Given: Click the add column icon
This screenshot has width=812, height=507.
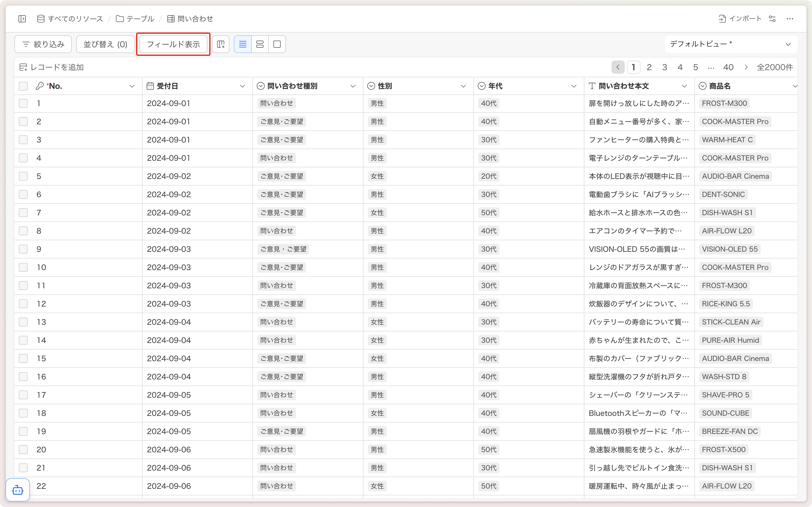Looking at the screenshot, I should pyautogui.click(x=221, y=44).
